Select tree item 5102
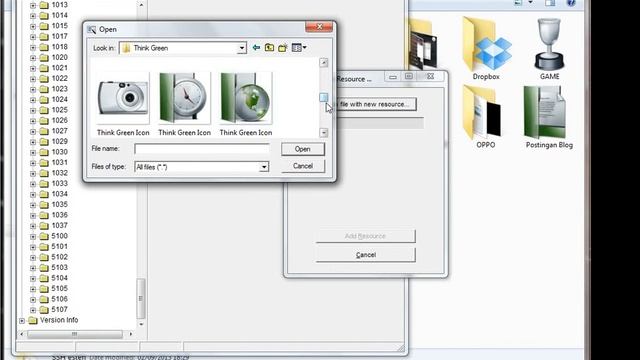 pyautogui.click(x=60, y=257)
